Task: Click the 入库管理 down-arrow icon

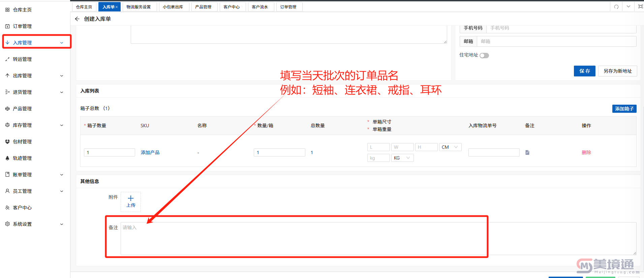Action: (7, 43)
